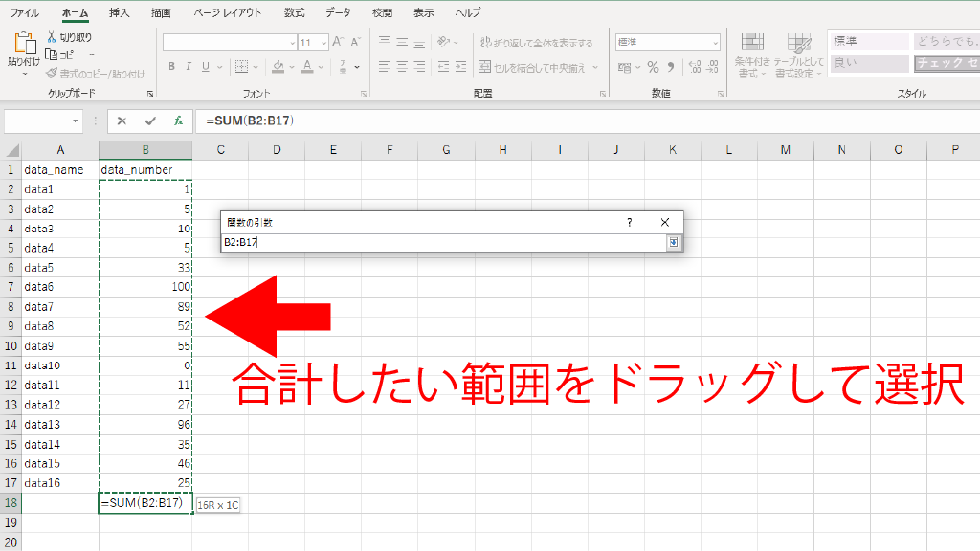Open the number format dropdown (標準)
This screenshot has width=980, height=551.
coord(667,43)
